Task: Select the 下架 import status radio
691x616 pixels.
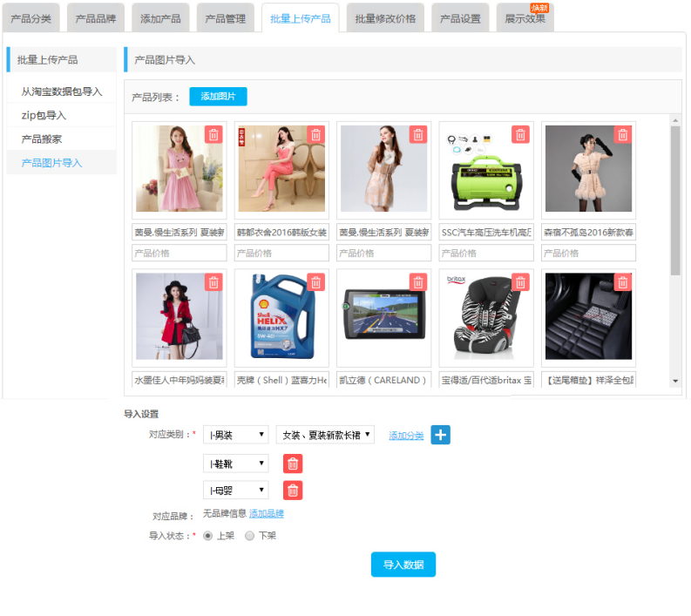Action: 250,536
